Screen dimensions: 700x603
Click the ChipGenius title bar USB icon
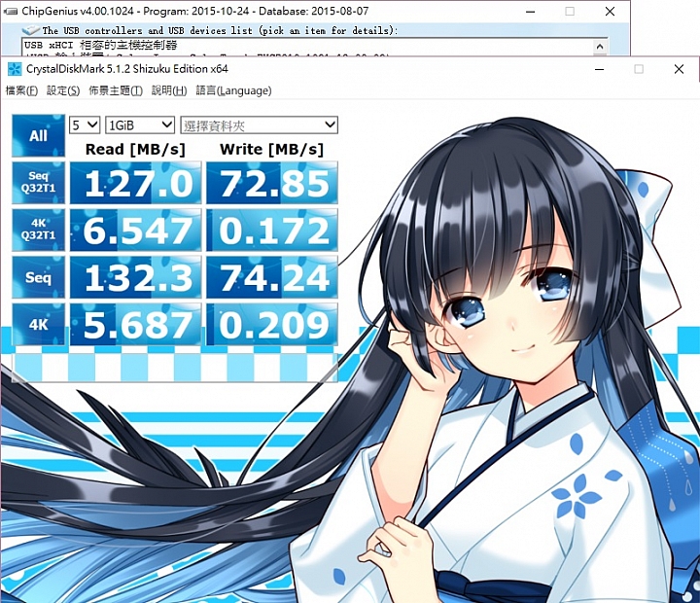(11, 11)
